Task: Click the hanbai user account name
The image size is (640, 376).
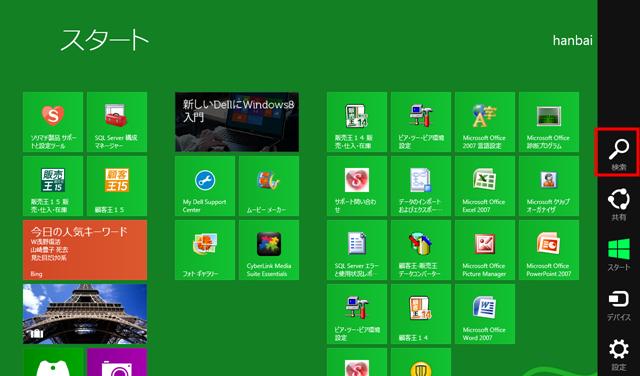Action: click(572, 40)
